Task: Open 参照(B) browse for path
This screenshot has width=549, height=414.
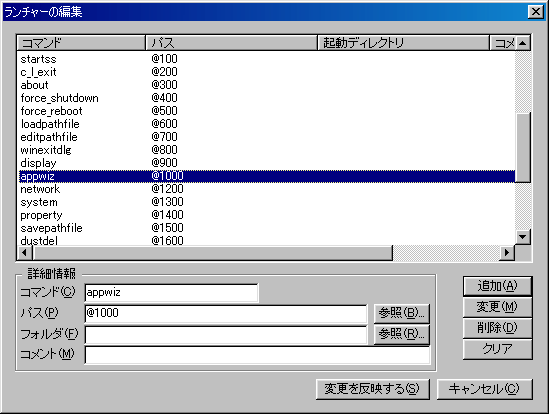Action: 402,313
